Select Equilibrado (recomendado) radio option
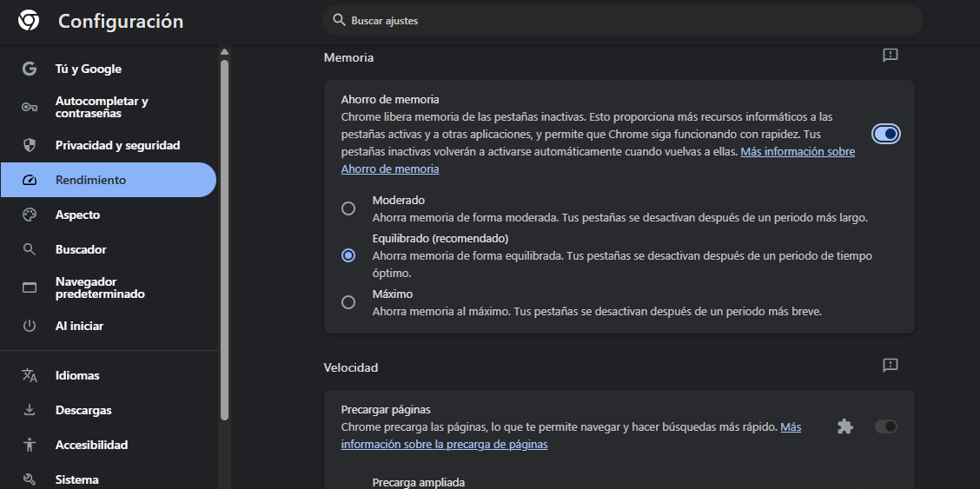 coord(348,255)
